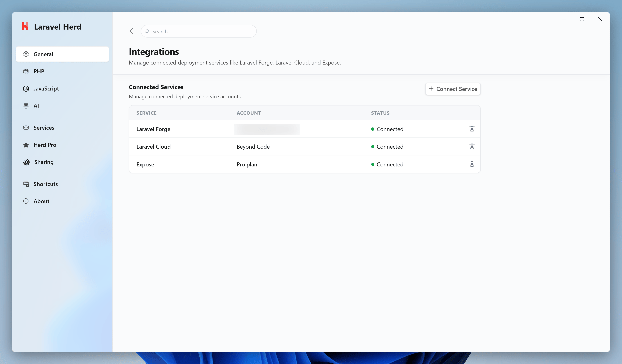Click the Herd Pro star icon
The image size is (622, 364).
26,145
